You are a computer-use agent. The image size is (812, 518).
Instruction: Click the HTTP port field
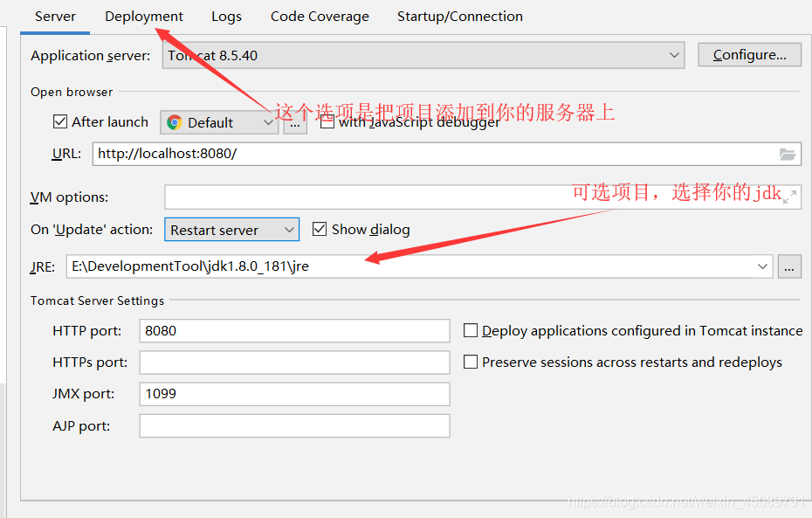pos(294,330)
